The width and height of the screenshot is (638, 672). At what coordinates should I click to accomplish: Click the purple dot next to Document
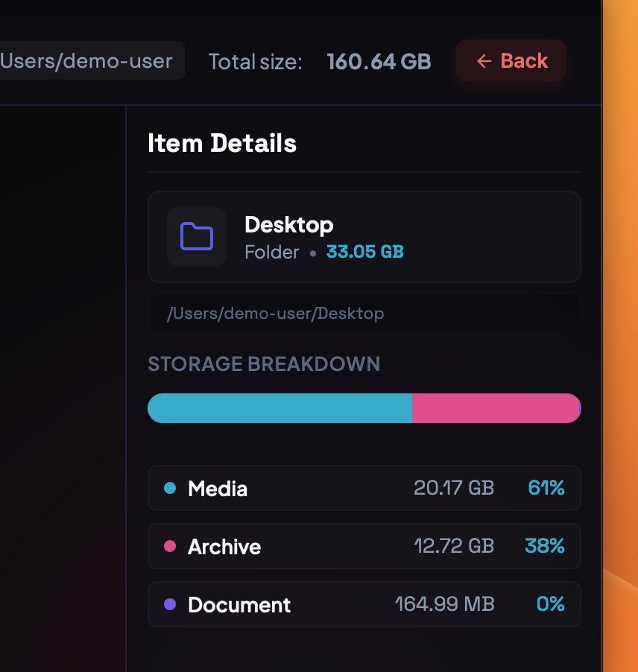(x=170, y=604)
